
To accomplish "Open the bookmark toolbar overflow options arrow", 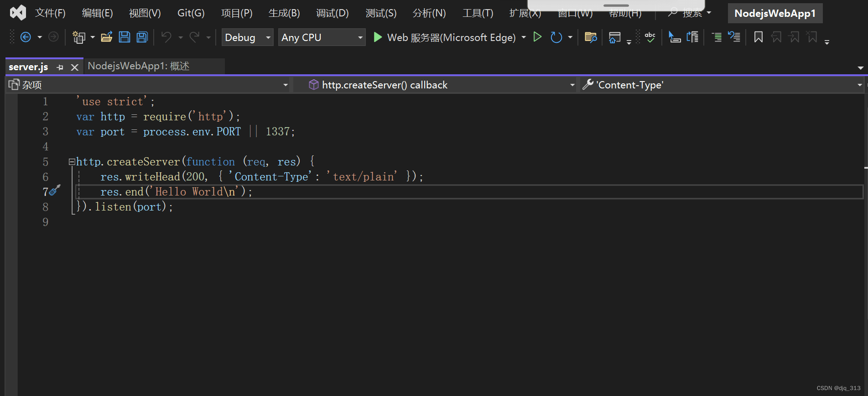I will click(x=827, y=42).
